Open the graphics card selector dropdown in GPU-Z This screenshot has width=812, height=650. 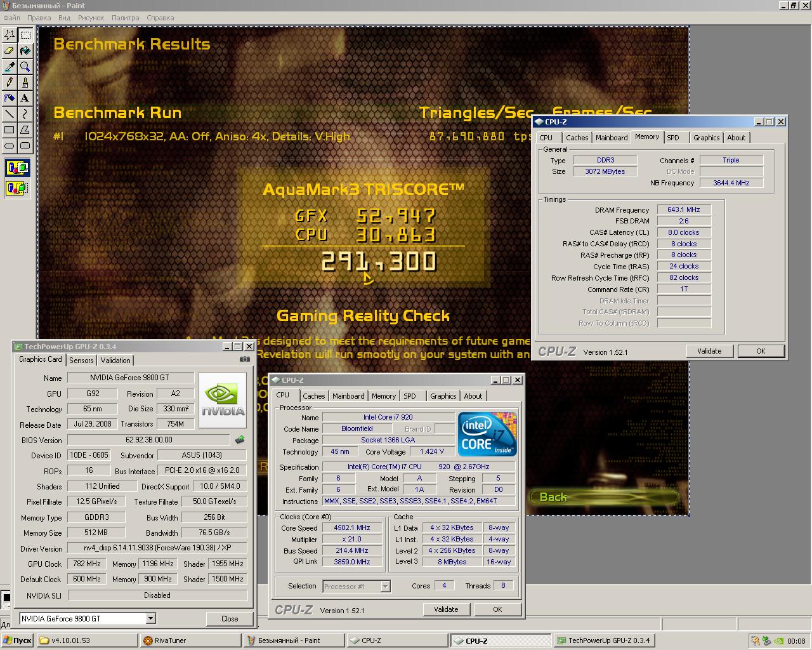coord(150,618)
